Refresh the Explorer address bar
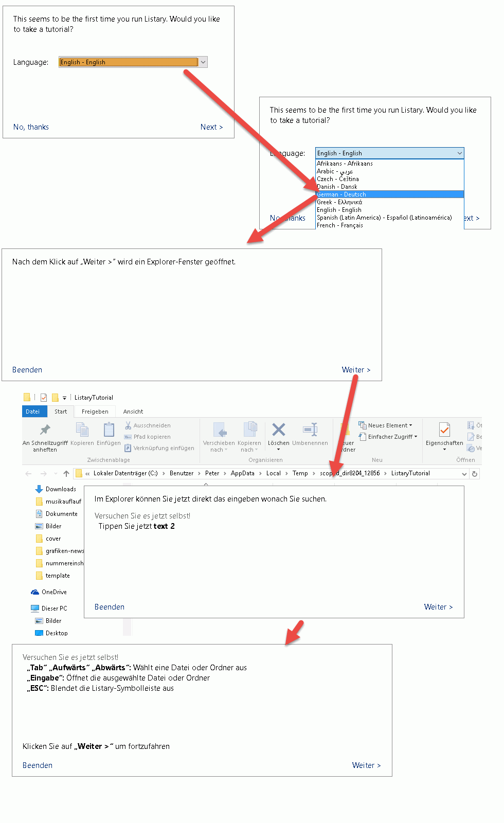504x823 pixels. (475, 474)
